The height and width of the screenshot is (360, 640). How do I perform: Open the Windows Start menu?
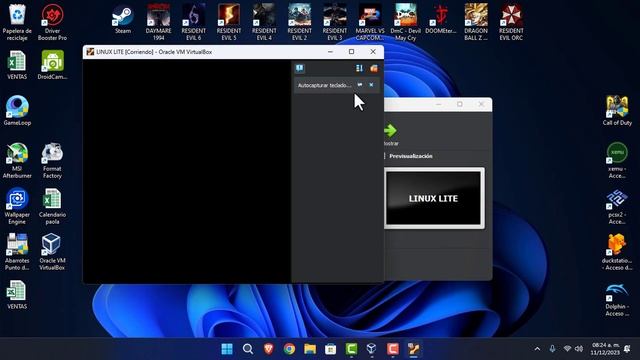coord(227,349)
